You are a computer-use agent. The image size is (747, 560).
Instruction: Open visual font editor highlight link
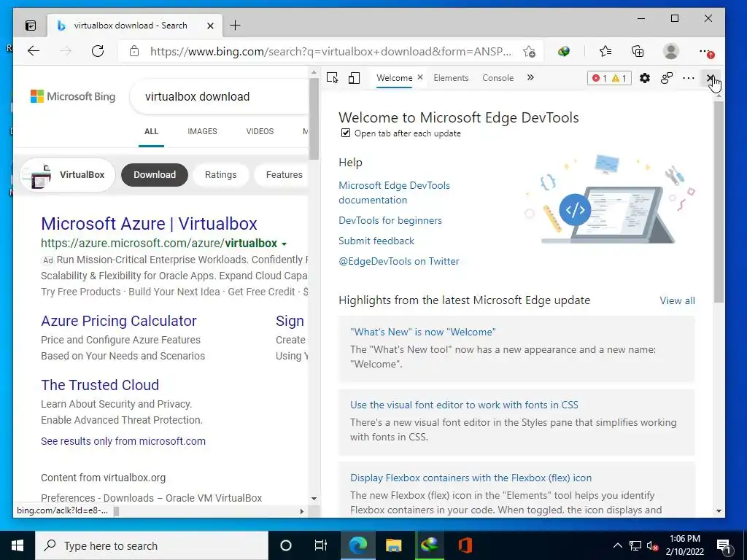(x=464, y=405)
